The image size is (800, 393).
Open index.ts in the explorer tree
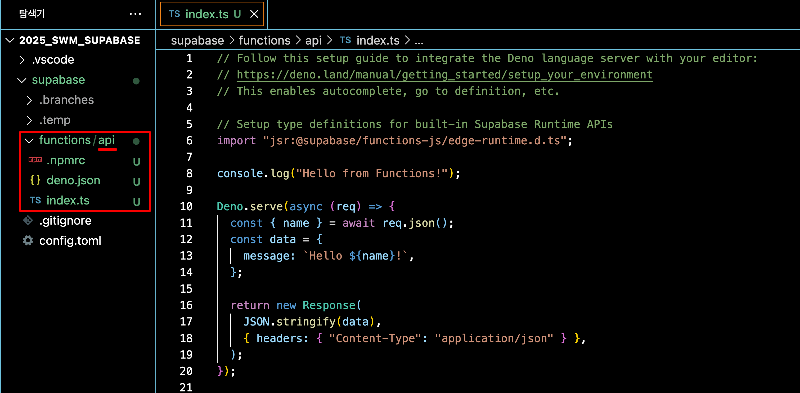tap(67, 201)
